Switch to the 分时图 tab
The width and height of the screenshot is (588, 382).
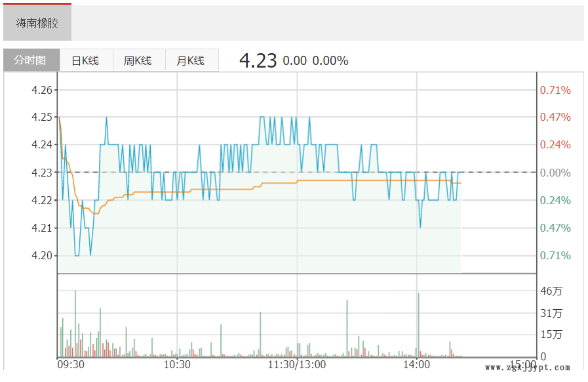tap(31, 60)
